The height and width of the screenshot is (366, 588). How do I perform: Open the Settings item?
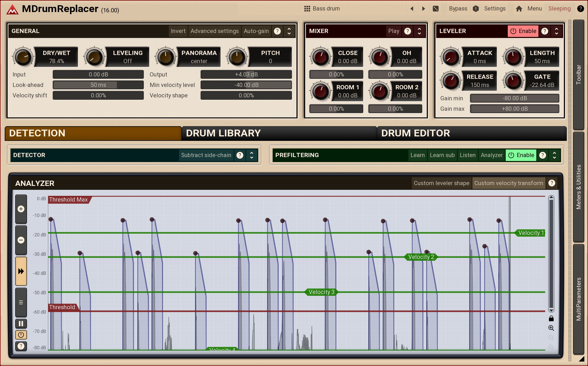pos(495,9)
